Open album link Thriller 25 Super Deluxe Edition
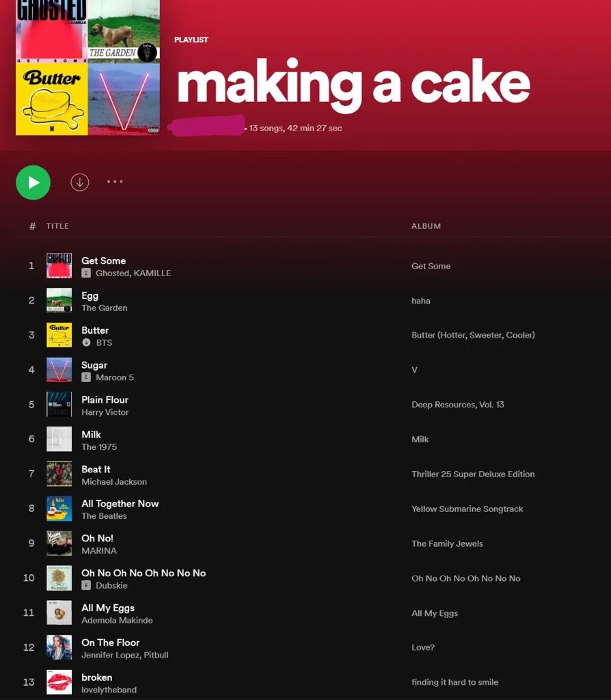Image resolution: width=611 pixels, height=700 pixels. pos(473,474)
